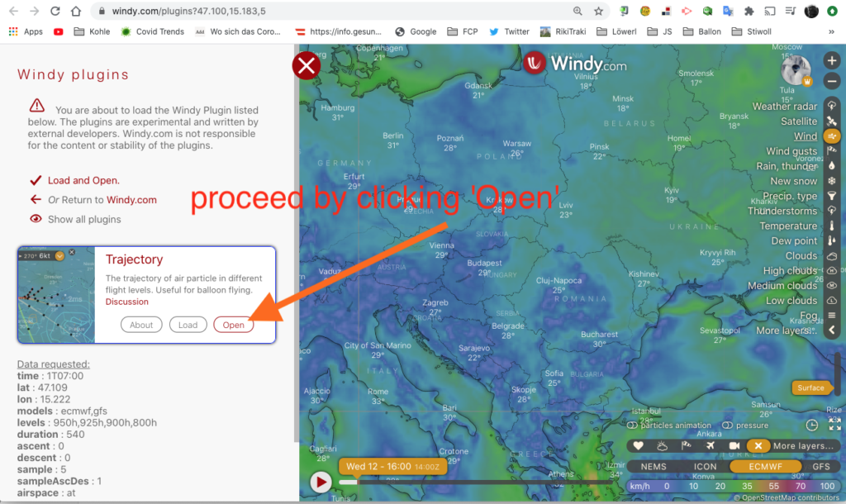Show windsock stations icon in bottom toolbar
The image size is (846, 504).
tap(686, 445)
